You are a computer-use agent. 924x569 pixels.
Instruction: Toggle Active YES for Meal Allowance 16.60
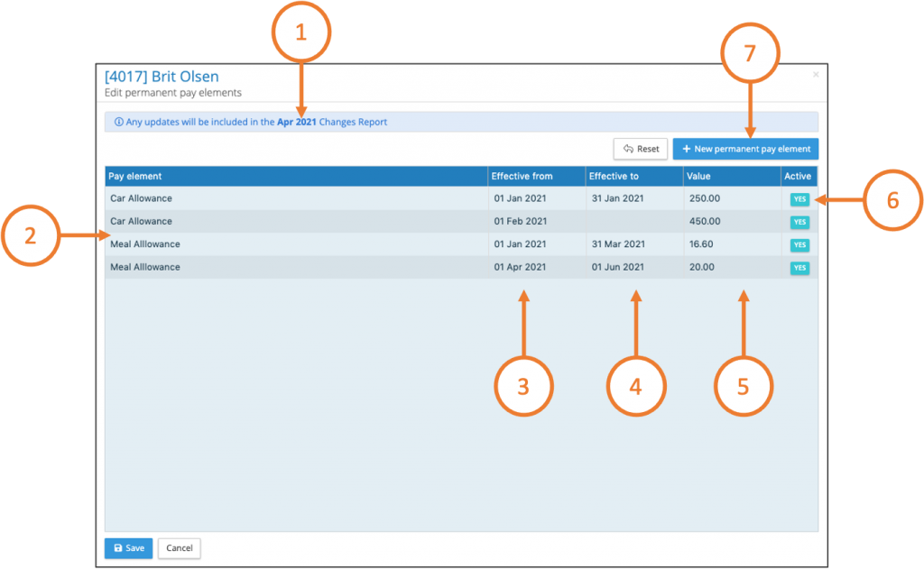[799, 244]
